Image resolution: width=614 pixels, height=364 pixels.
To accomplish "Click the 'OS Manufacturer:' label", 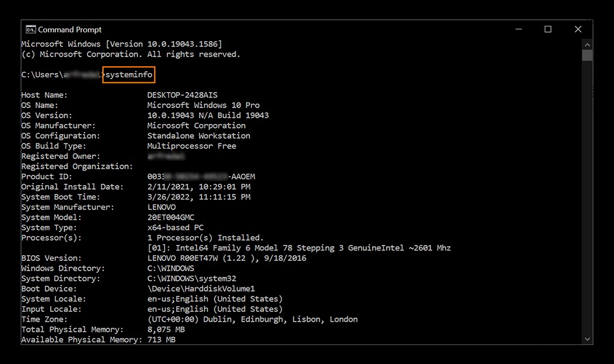I will tap(58, 126).
